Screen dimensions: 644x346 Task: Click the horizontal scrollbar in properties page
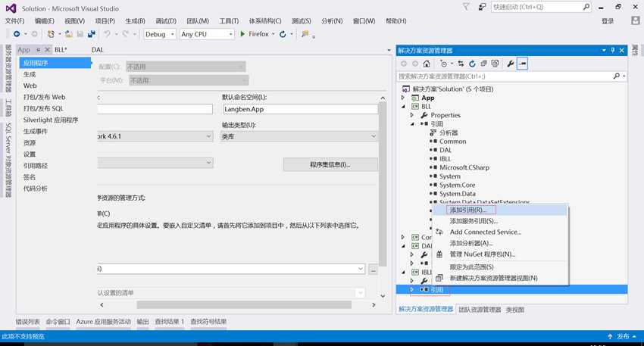(x=244, y=304)
